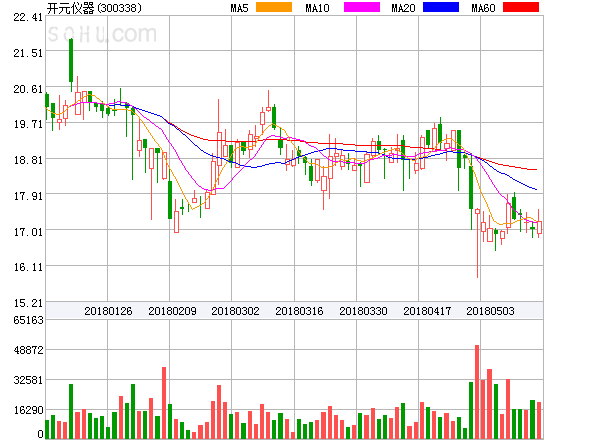The width and height of the screenshot is (600, 440).
Task: Click the 15.21 price axis label
Action: click(x=28, y=303)
